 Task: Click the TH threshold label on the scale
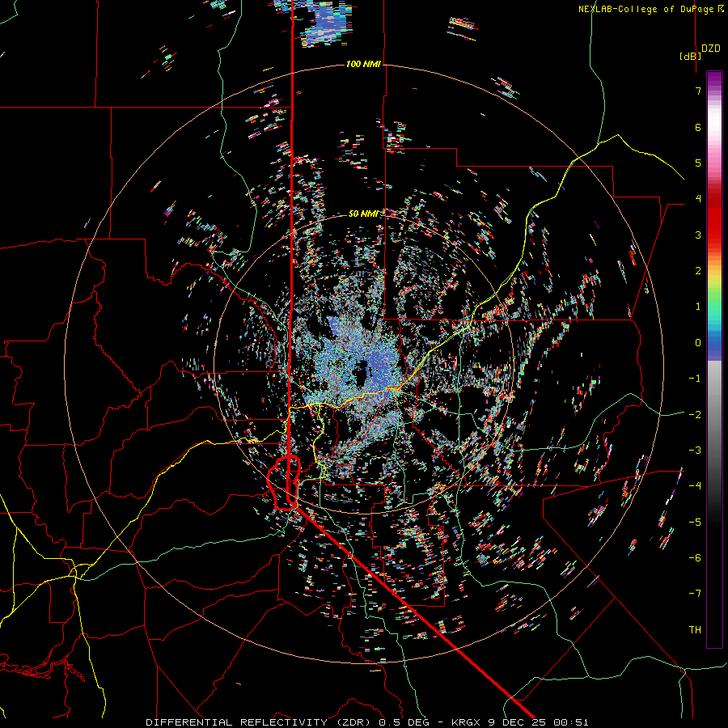pos(695,630)
